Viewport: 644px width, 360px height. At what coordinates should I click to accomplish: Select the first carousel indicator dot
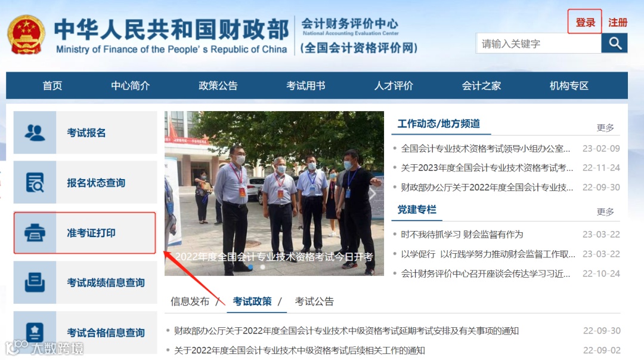(250, 267)
